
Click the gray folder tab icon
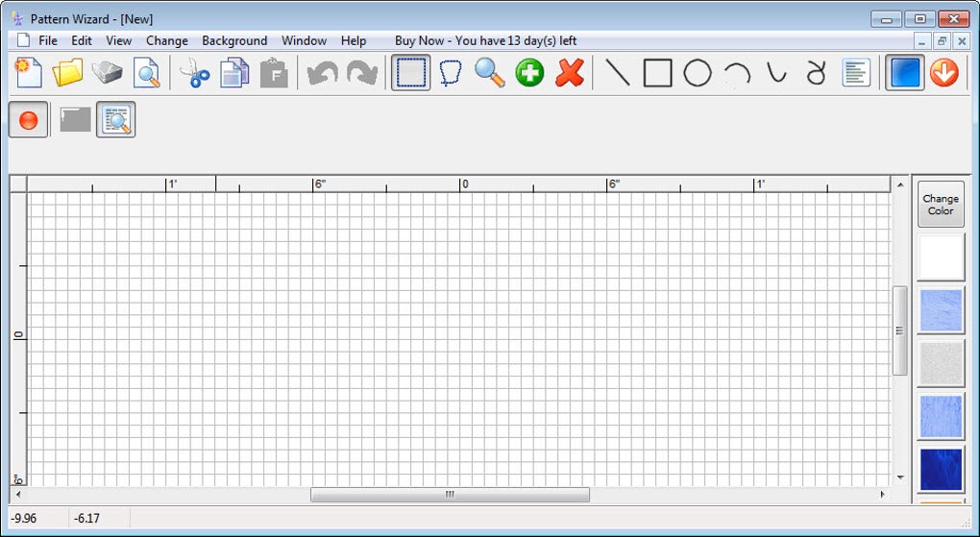click(76, 119)
